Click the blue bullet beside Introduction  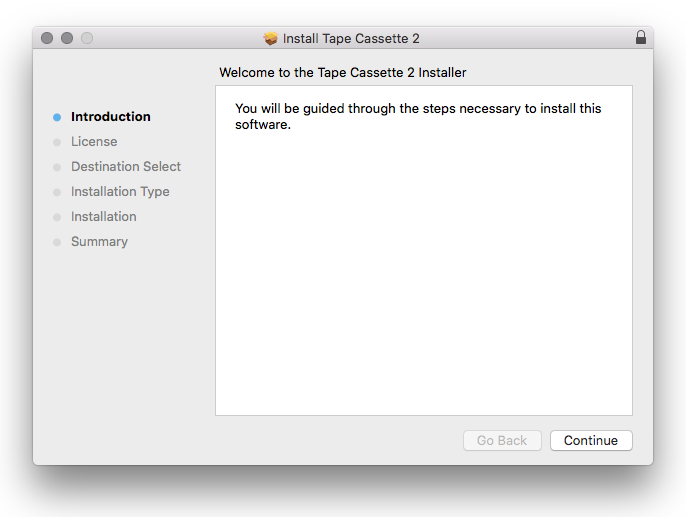tap(57, 117)
